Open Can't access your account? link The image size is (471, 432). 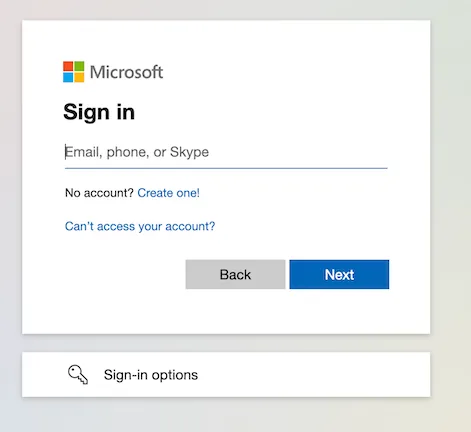tap(140, 226)
